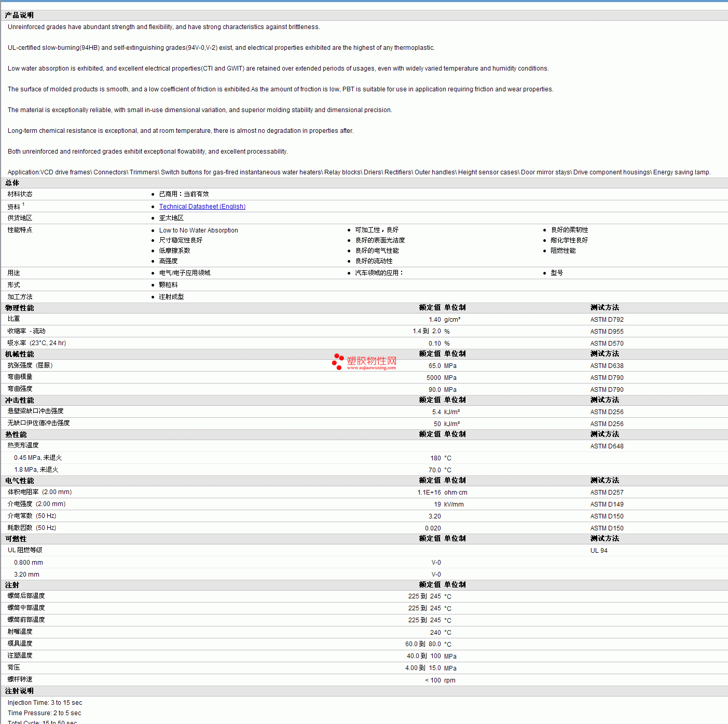Click the 阻燃性能 feature
Screen dimensions: 728x724
(563, 251)
